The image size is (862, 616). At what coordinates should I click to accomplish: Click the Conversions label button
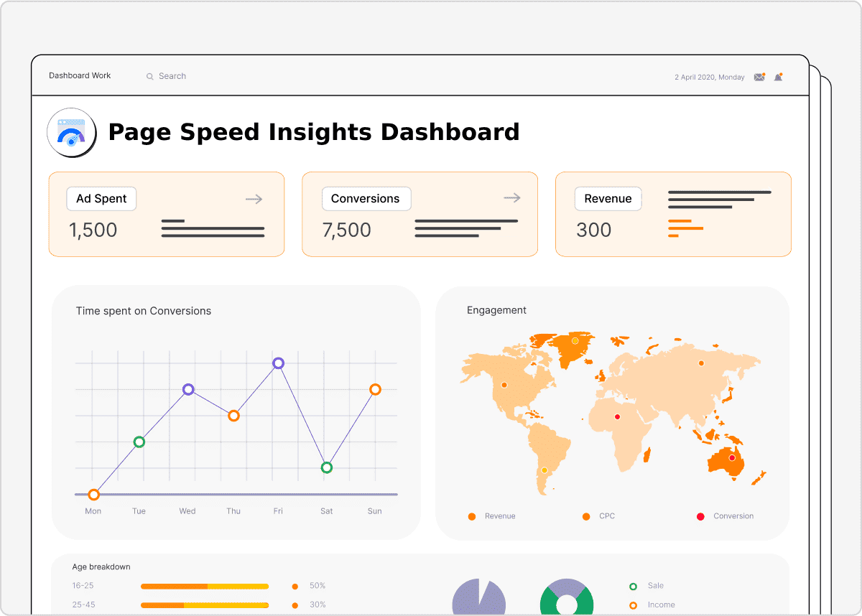[366, 199]
